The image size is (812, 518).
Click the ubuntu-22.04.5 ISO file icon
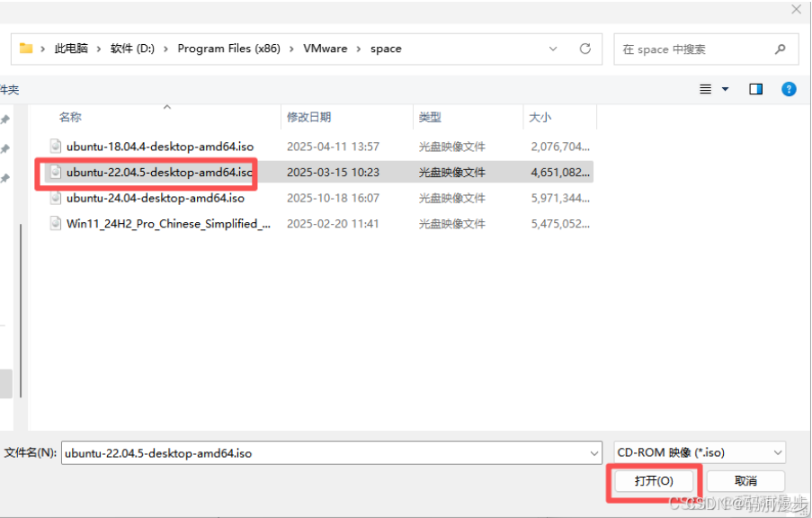(x=56, y=172)
